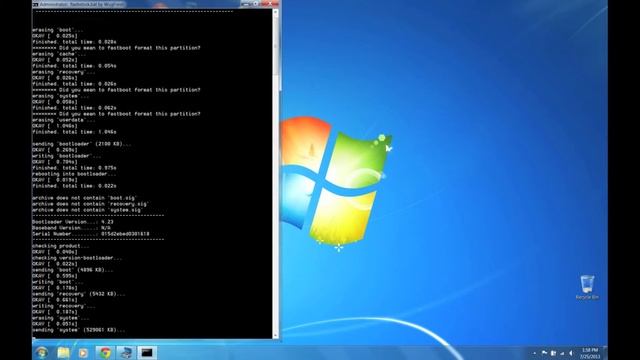Open Windows Explorer folder on taskbar
This screenshot has width=640, height=360.
pyautogui.click(x=63, y=353)
